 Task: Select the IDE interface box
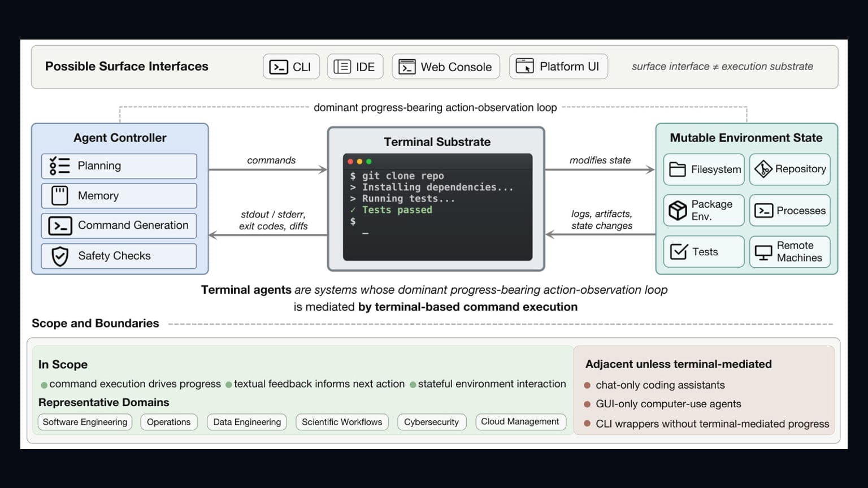tap(355, 67)
